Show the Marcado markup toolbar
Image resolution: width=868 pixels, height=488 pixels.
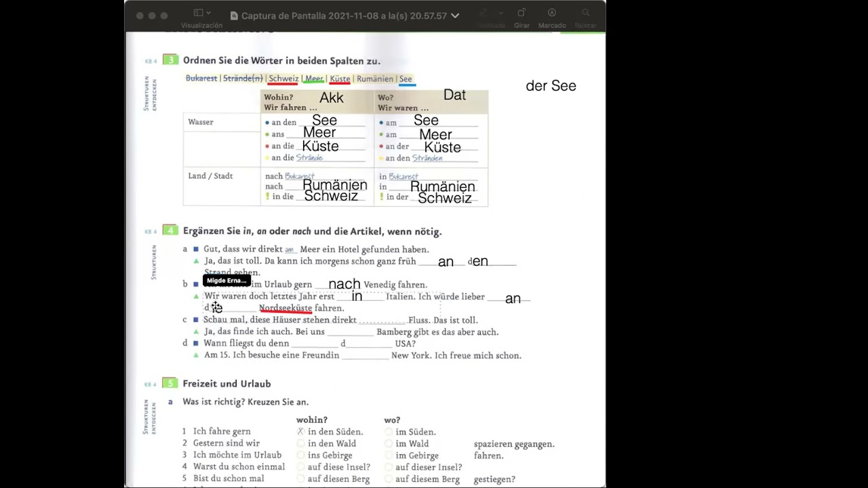[x=552, y=13]
